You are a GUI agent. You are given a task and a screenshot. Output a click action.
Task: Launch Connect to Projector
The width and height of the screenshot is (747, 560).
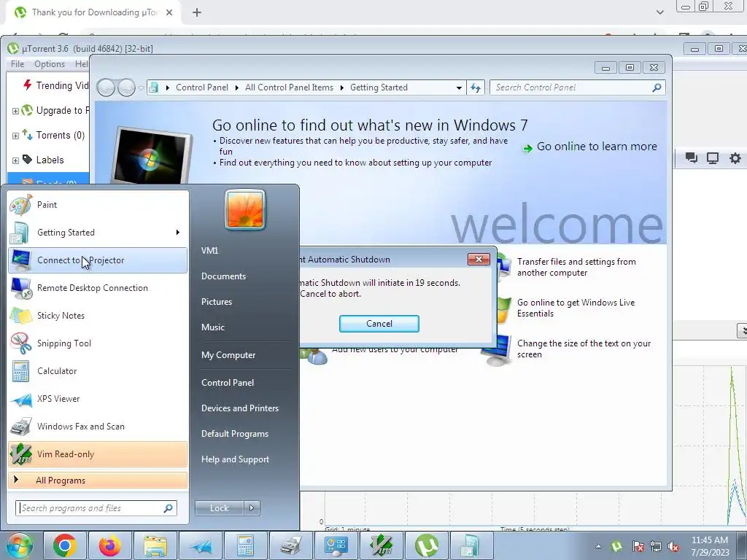pos(98,260)
